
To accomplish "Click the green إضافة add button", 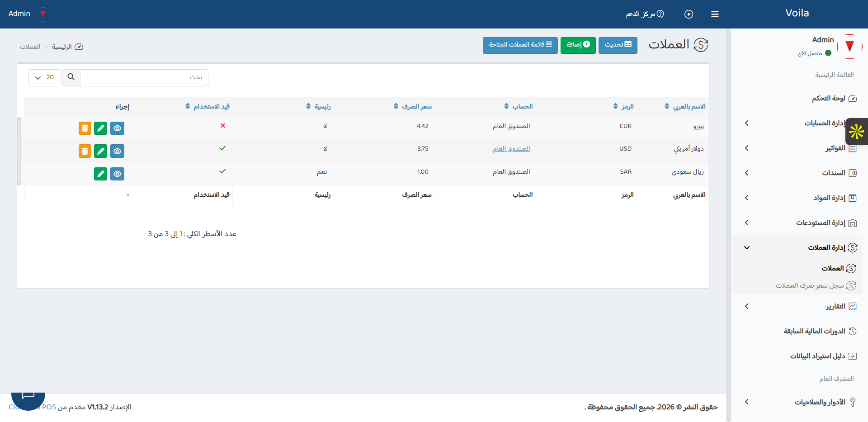I will [x=578, y=45].
